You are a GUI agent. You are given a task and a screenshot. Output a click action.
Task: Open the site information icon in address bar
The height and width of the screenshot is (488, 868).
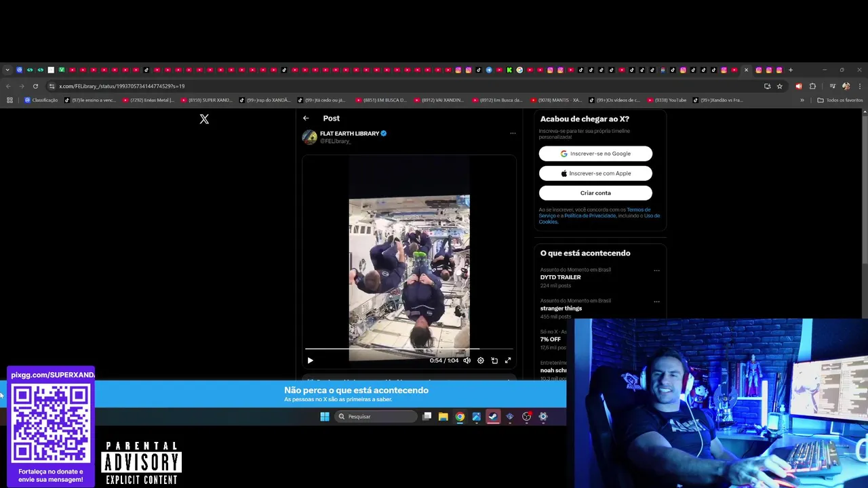tap(52, 86)
